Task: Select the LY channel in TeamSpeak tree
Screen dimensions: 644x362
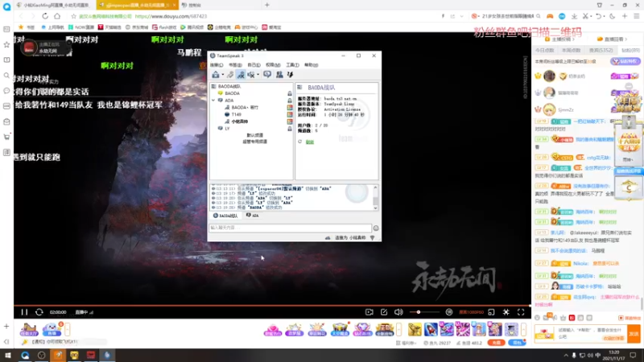Action: [227, 129]
